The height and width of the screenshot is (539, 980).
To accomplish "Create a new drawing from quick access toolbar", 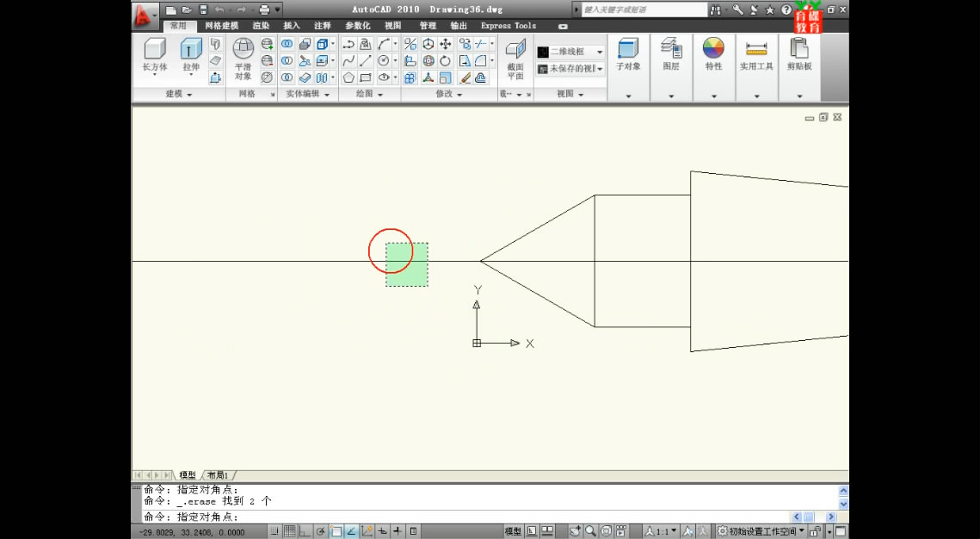I will (x=170, y=10).
